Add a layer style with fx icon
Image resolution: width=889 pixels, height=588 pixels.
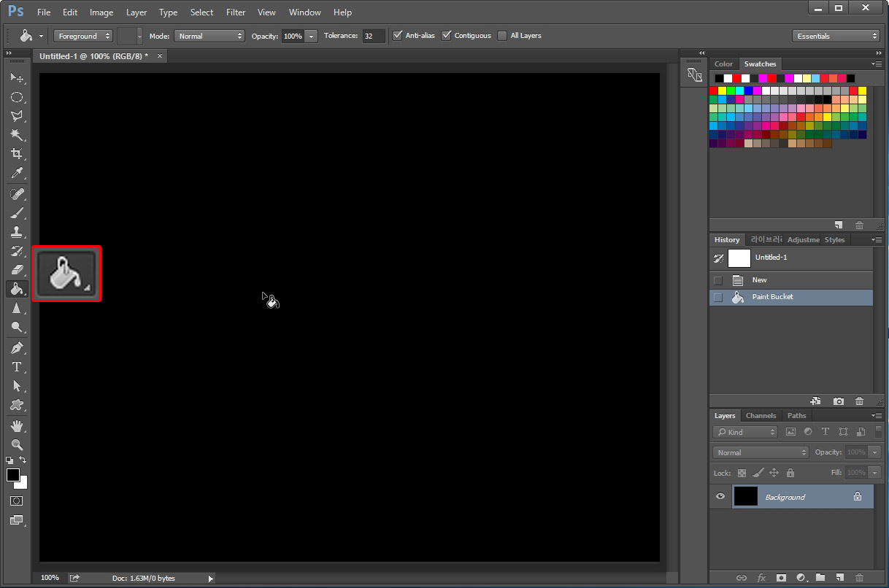tap(761, 578)
